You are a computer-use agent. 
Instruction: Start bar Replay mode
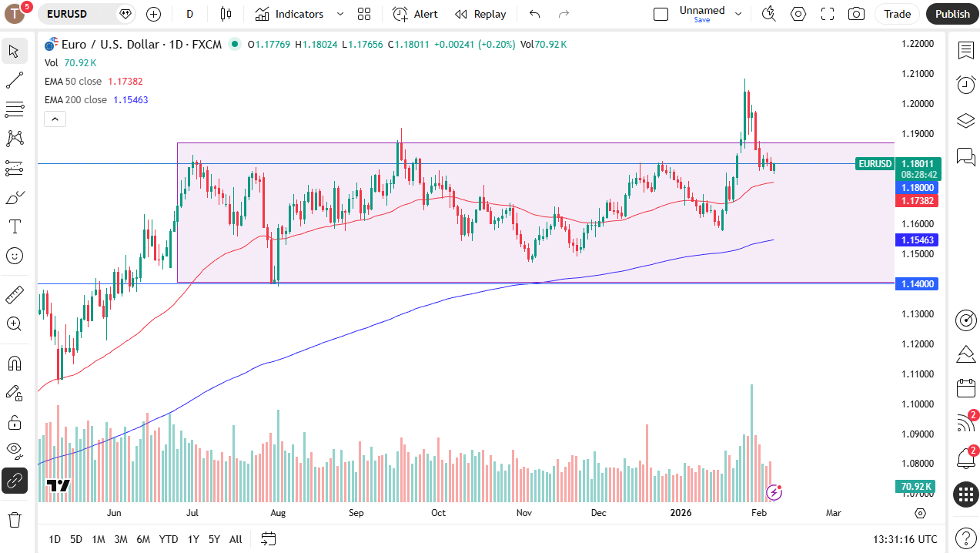point(480,14)
